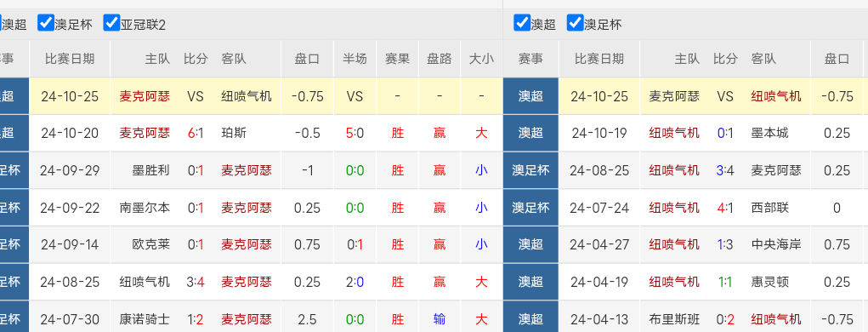Click the 大 marker in the 珀斯 row
868x332 pixels.
pos(481,133)
